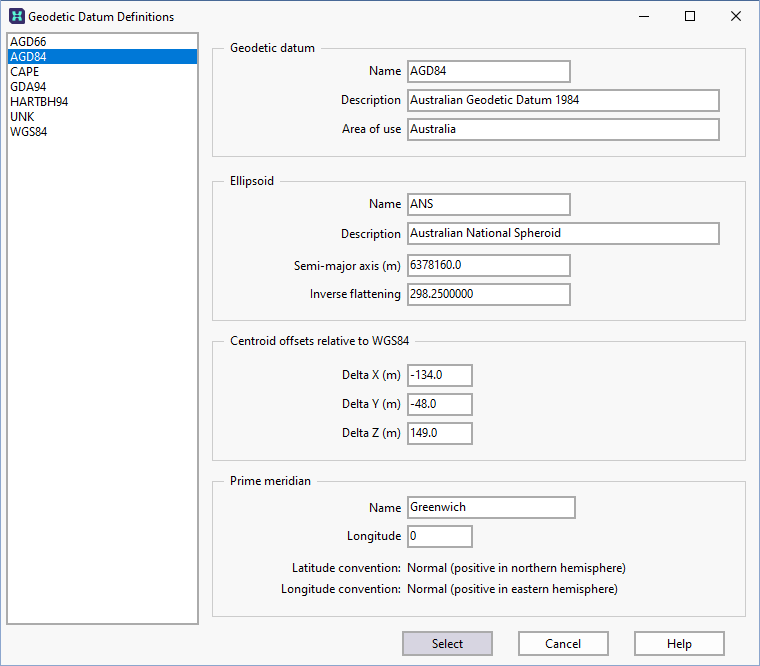The width and height of the screenshot is (760, 666).
Task: Click the Ellipsoid Name field
Action: (x=488, y=204)
